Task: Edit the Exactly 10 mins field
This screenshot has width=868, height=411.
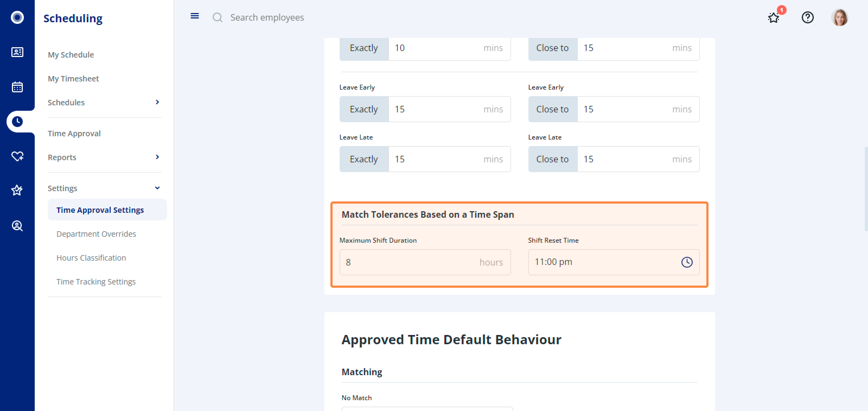Action: [x=449, y=48]
